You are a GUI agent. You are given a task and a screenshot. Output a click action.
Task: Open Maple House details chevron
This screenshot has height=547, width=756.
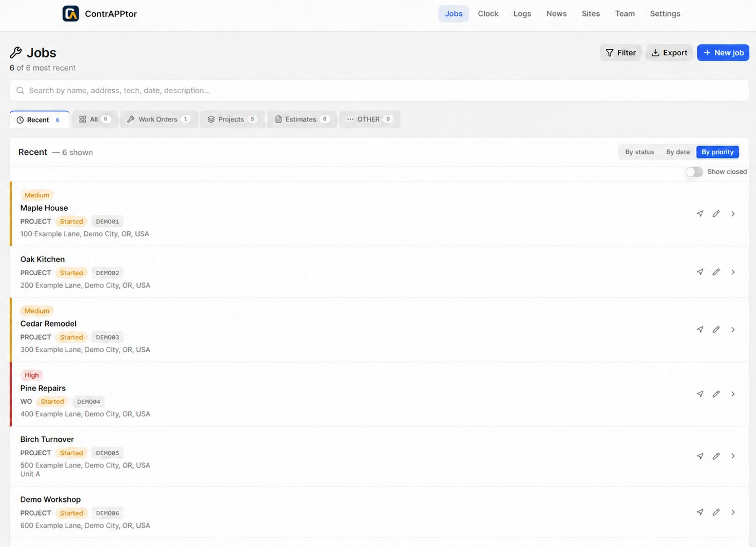pos(733,214)
